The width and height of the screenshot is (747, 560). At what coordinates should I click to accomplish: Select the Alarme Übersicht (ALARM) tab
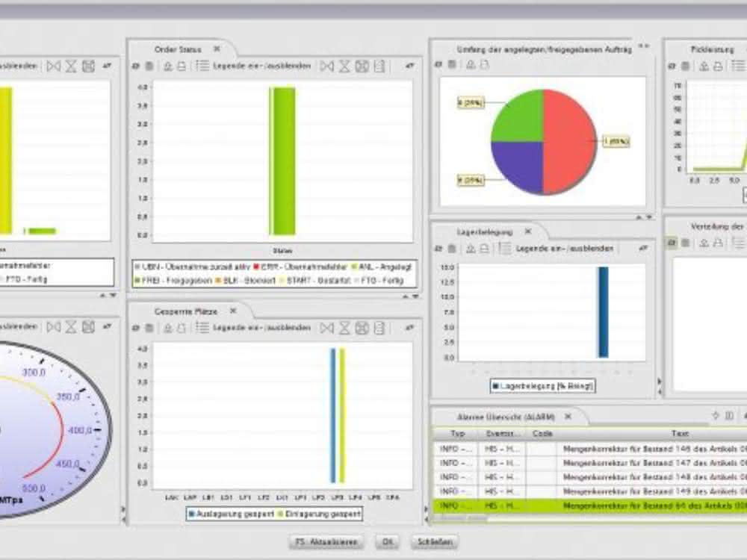(506, 417)
